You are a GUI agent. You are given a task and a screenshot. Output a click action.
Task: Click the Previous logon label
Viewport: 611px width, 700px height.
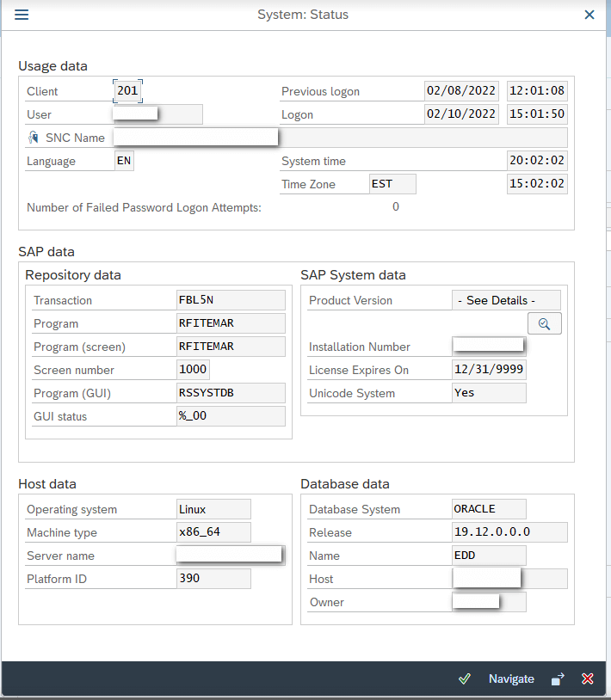[321, 91]
